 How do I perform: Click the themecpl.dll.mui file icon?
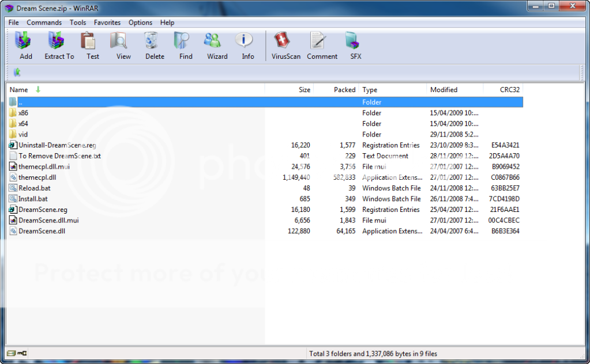click(13, 166)
